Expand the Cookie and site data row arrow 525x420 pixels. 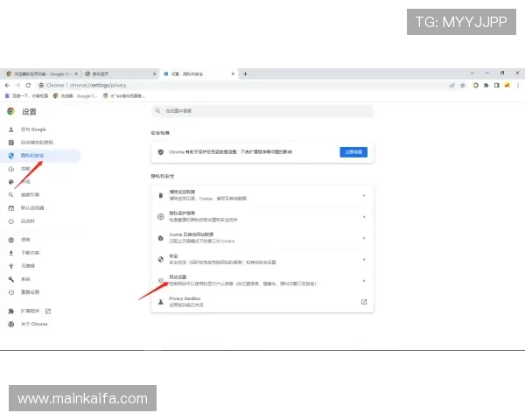tap(364, 238)
